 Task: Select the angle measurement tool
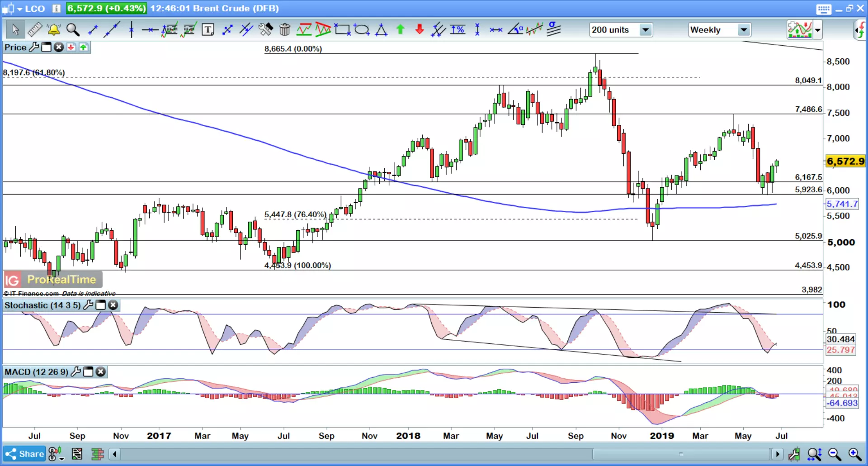(x=515, y=30)
